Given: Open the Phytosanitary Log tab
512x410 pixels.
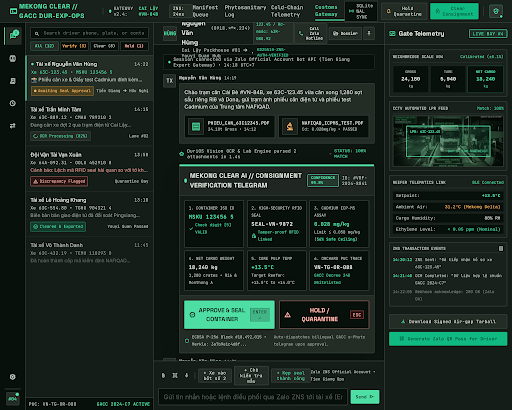Looking at the screenshot, I should [245, 11].
